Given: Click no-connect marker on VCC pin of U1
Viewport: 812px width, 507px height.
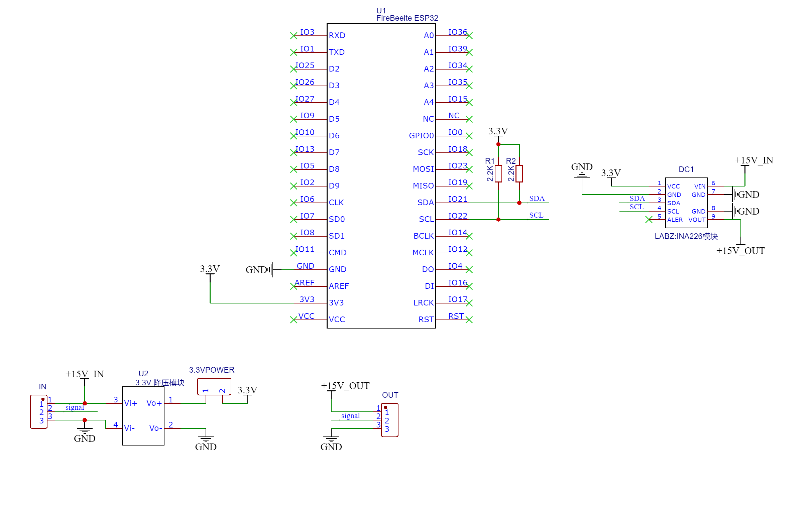Looking at the screenshot, I should [x=294, y=320].
